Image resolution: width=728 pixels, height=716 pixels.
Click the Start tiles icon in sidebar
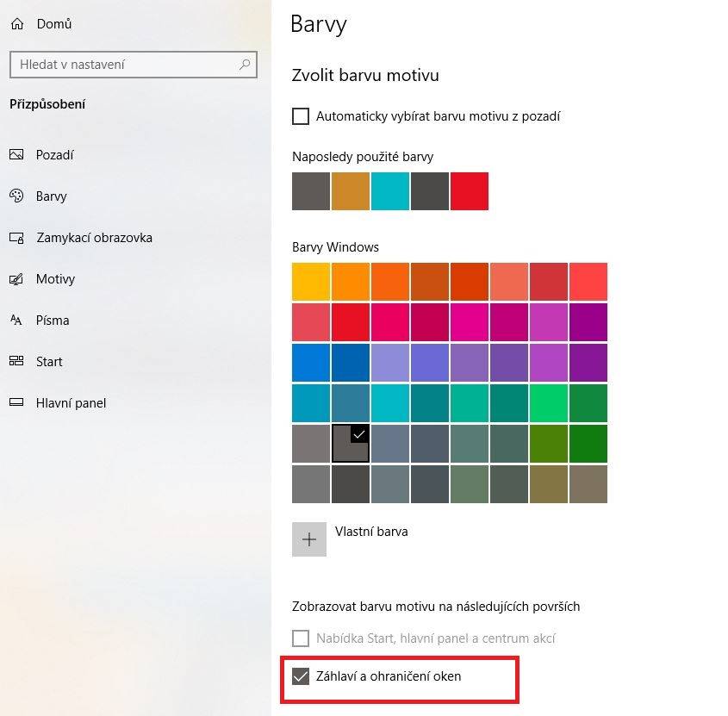click(x=16, y=361)
